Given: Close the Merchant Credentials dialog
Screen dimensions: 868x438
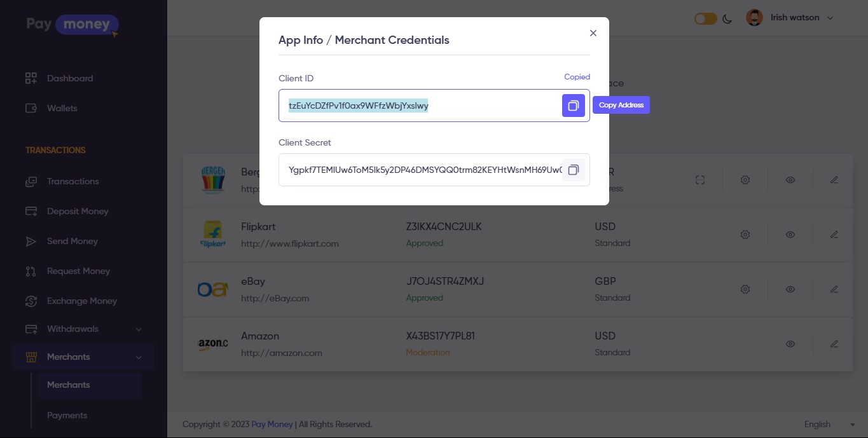Looking at the screenshot, I should pyautogui.click(x=593, y=33).
